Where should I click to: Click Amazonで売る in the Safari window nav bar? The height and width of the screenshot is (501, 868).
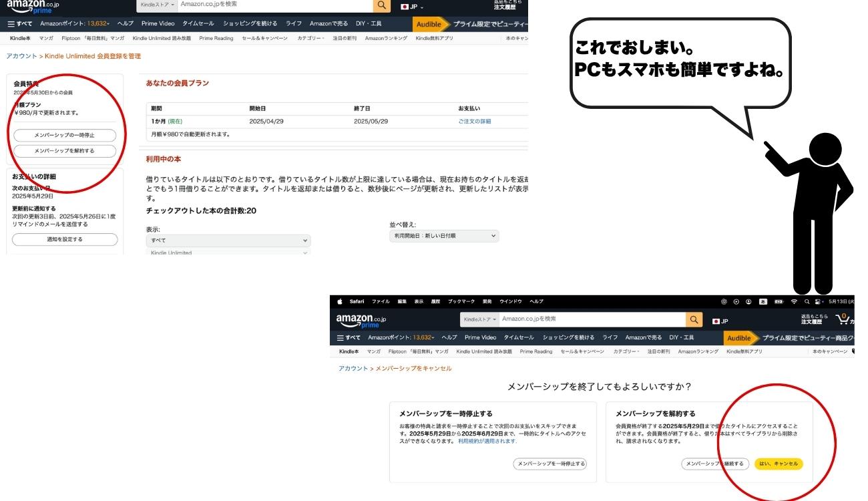644,337
